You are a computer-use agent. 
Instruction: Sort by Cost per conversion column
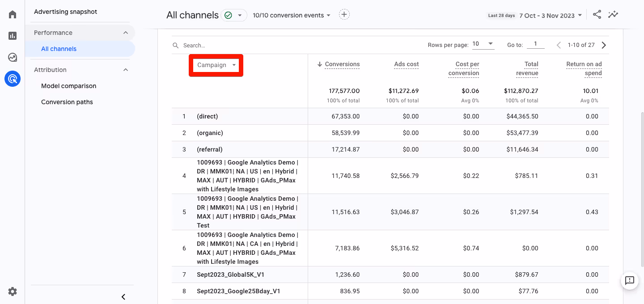tap(464, 69)
